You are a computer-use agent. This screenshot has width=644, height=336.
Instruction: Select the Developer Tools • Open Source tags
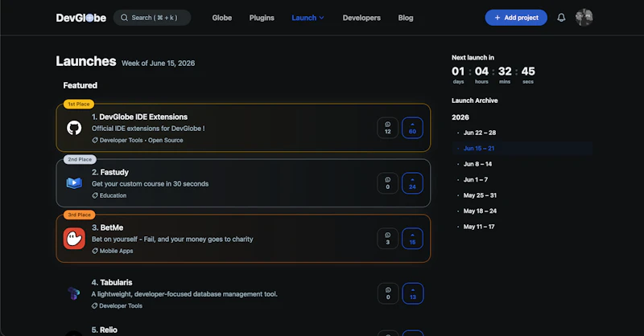click(x=138, y=141)
